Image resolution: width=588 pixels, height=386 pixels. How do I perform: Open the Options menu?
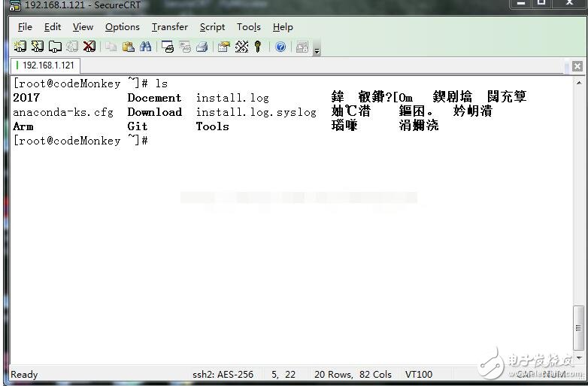pos(122,27)
